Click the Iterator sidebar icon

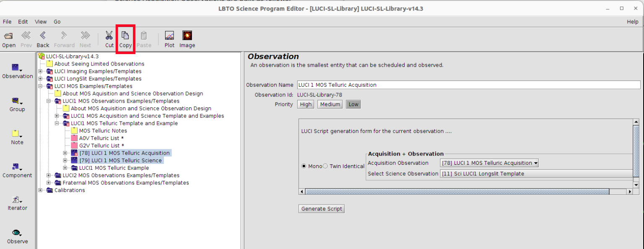(17, 200)
